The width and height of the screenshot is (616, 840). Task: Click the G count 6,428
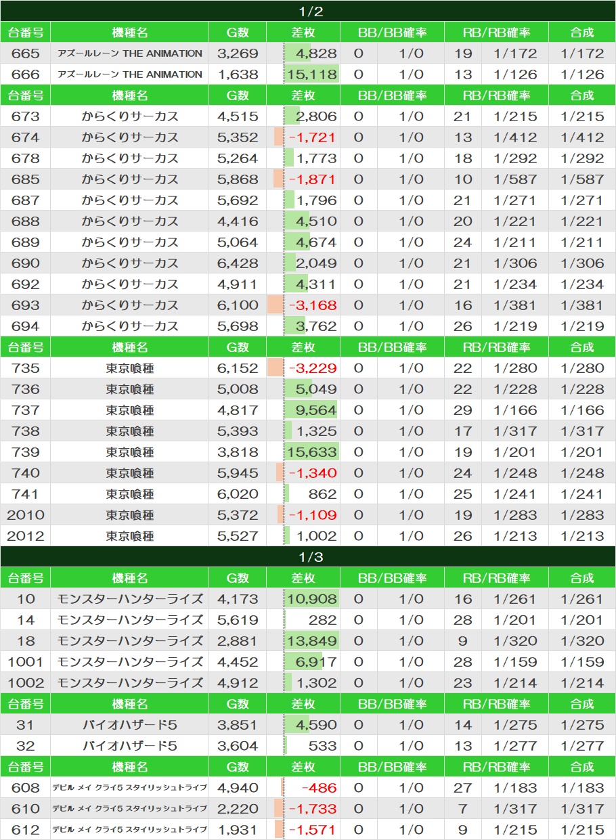click(x=238, y=263)
